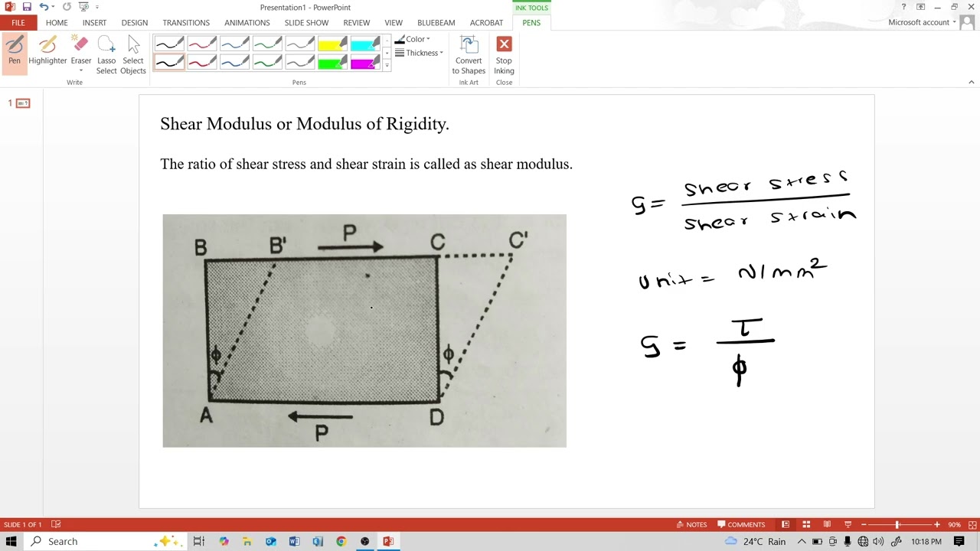Fit slide to current window
980x551 pixels.
click(971, 524)
